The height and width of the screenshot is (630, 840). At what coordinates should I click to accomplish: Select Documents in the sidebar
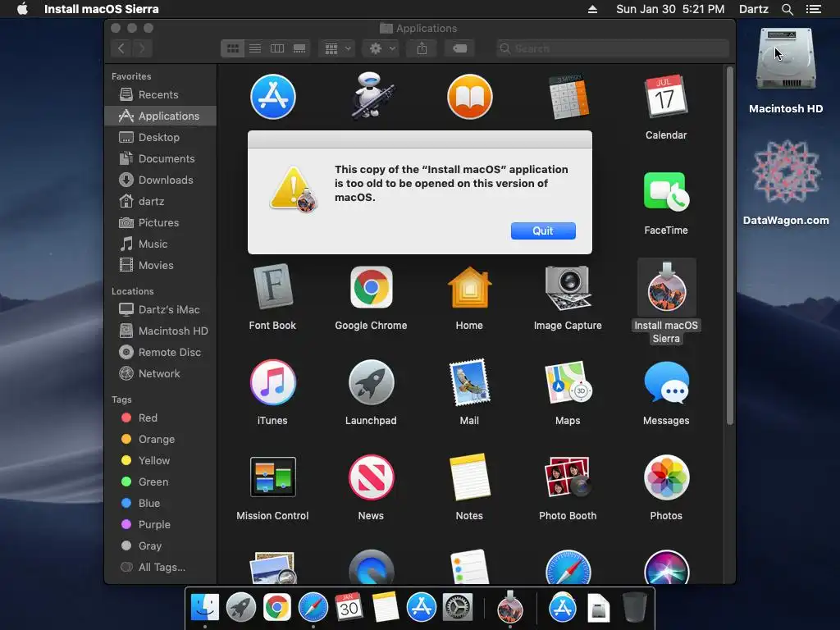160,158
